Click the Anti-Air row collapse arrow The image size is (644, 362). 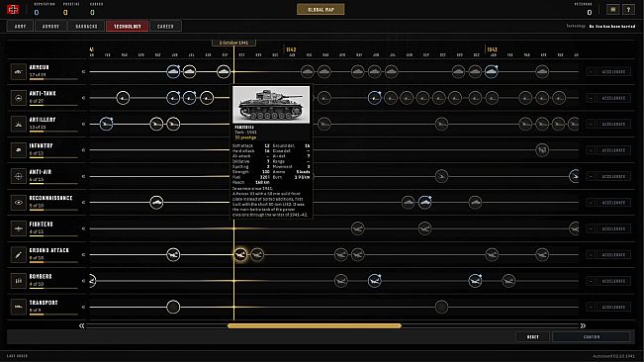[x=83, y=176]
